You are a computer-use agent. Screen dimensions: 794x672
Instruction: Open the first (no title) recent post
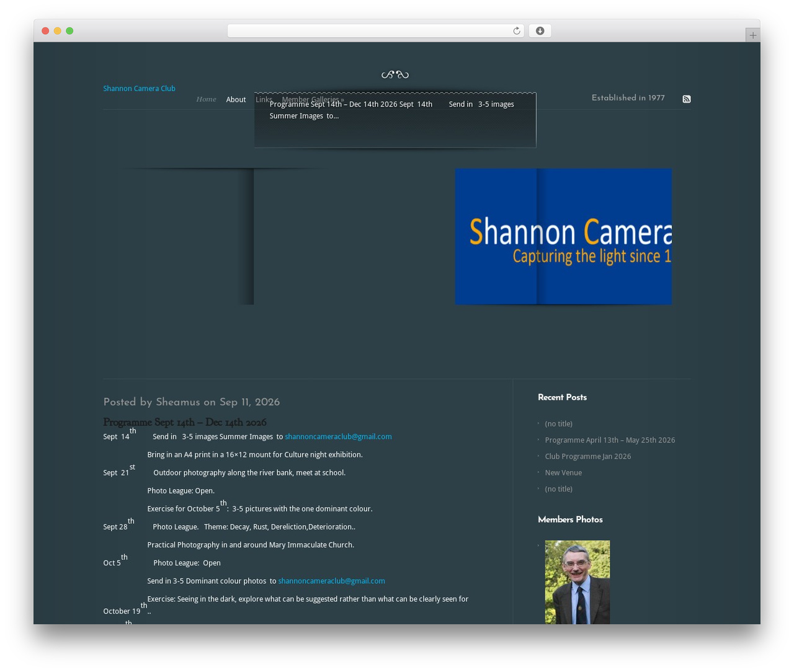pos(558,424)
